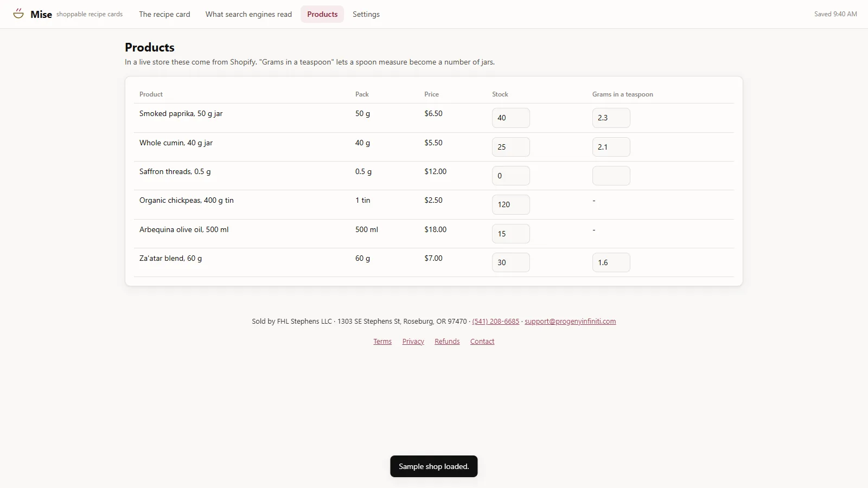Click the $6.50 price cell
The height and width of the screenshot is (488, 868).
(x=433, y=113)
